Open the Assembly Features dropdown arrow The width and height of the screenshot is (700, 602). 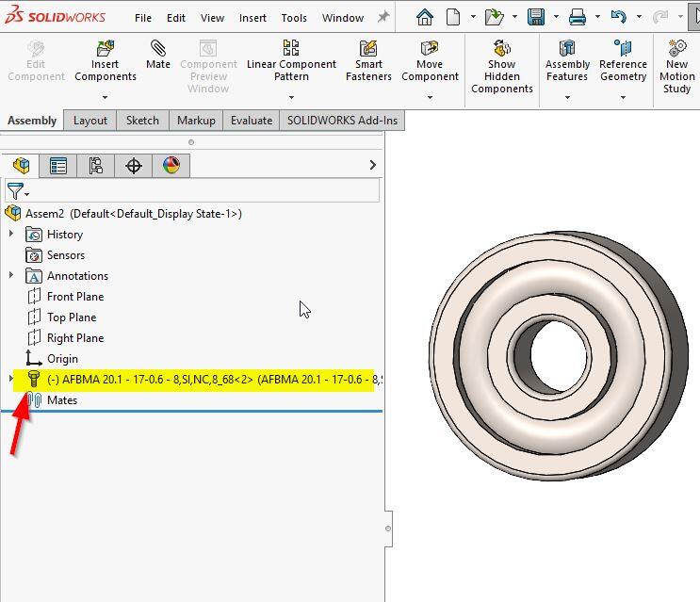567,97
